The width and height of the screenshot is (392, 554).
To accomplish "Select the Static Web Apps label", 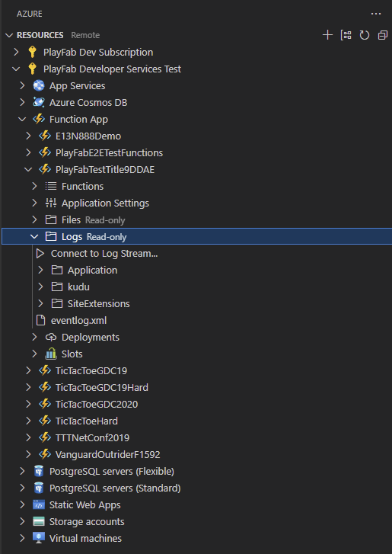I will pyautogui.click(x=84, y=505).
